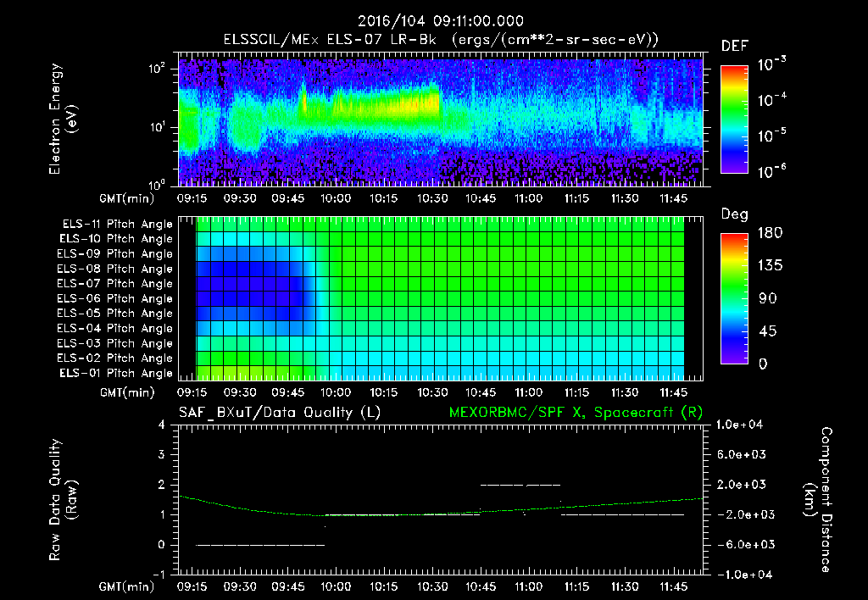868x600 pixels.
Task: Click the Deg pitch angle color bar
Action: (734, 298)
